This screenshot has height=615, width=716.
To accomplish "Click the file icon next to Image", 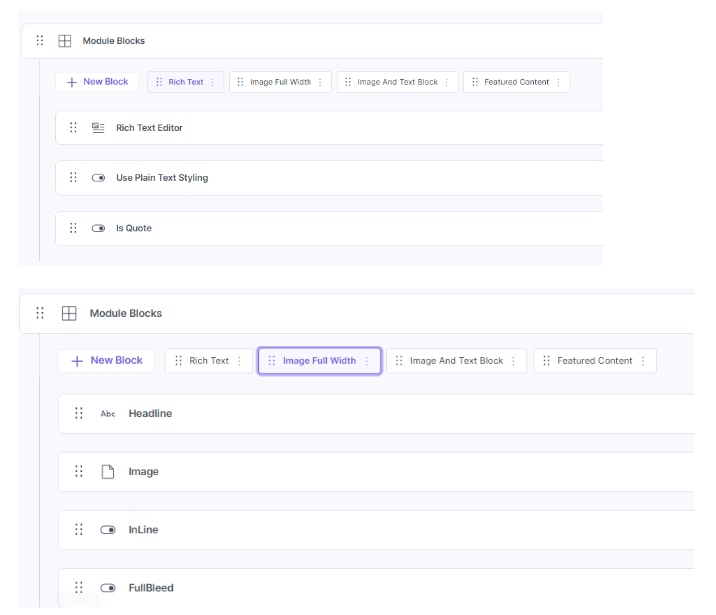I will (108, 472).
